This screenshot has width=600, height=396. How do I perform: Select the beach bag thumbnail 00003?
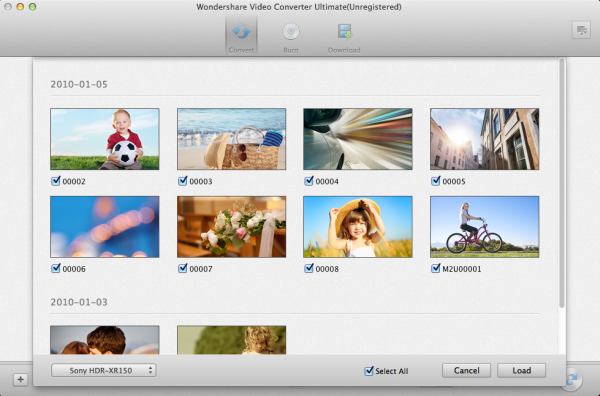pos(232,139)
